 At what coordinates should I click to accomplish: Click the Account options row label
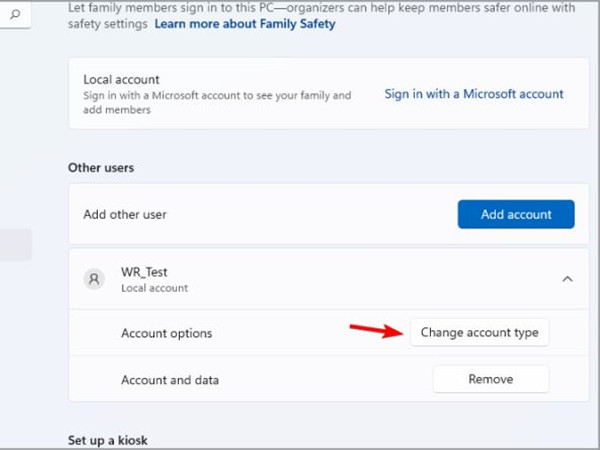166,333
